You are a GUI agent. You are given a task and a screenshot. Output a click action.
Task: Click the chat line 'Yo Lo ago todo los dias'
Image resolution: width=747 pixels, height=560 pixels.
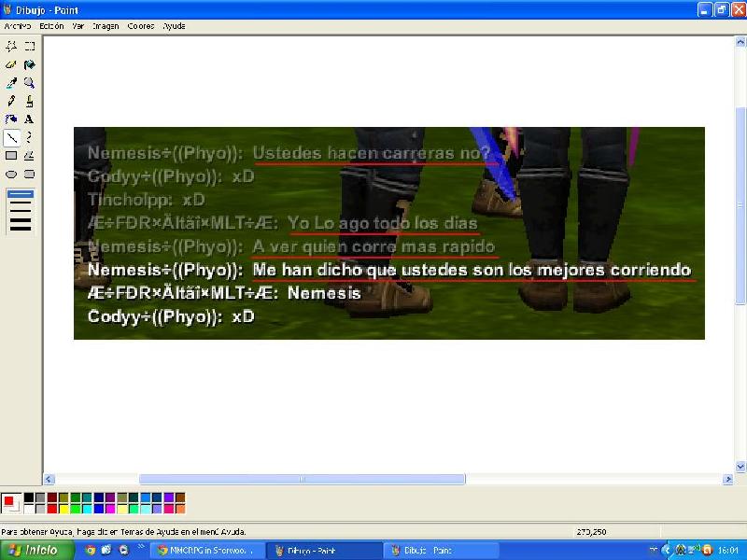[383, 223]
